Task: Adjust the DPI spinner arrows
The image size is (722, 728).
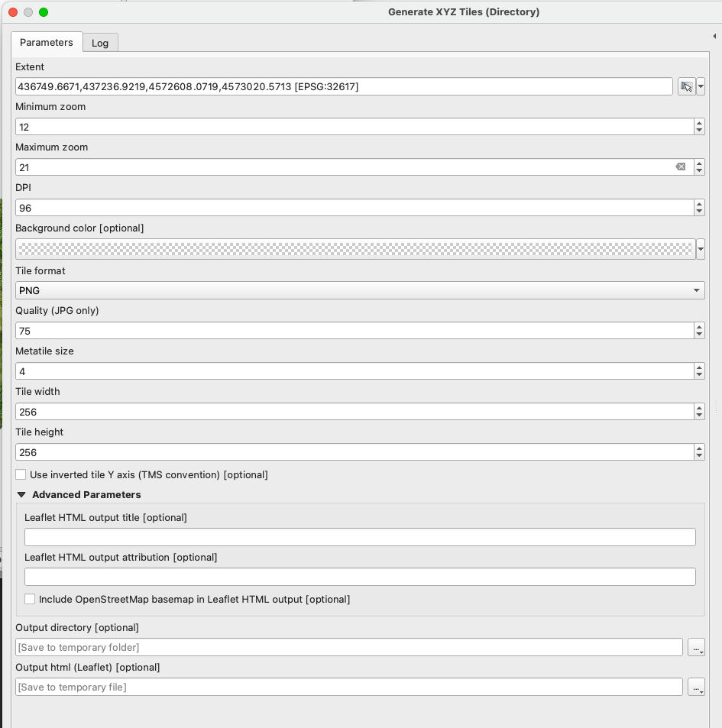Action: point(699,208)
